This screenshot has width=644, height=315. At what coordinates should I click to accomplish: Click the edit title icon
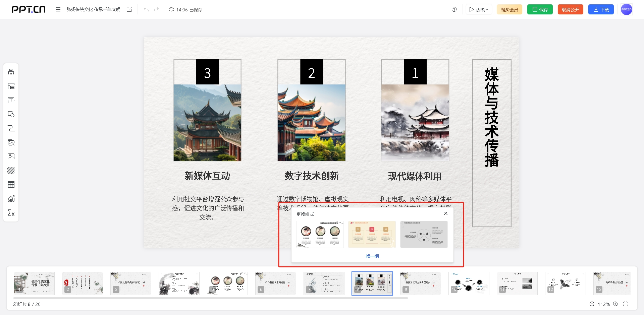pyautogui.click(x=129, y=9)
